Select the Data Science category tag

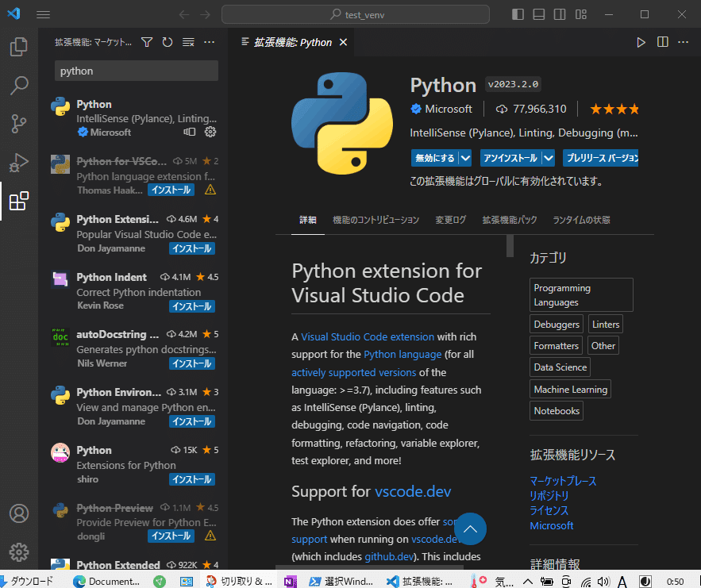(x=560, y=367)
